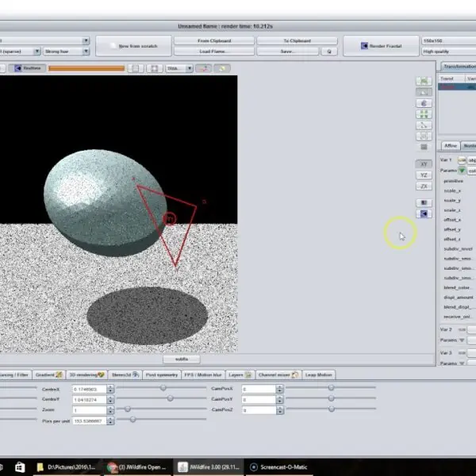The width and height of the screenshot is (476, 476).
Task: Open the High quality profile dropdown
Action: [449, 52]
